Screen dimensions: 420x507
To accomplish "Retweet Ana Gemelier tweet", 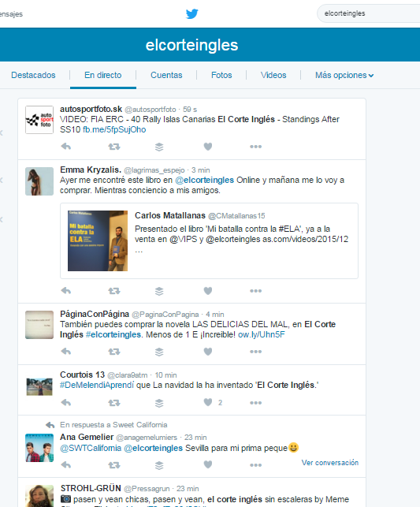I will [114, 465].
